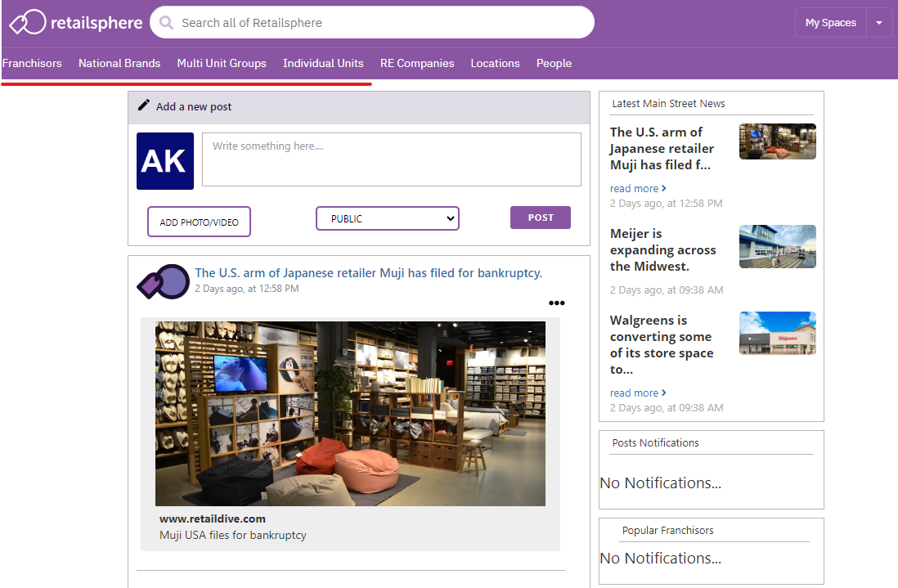The image size is (898, 588).
Task: Open the Meijer is expanding headline
Action: 662,249
